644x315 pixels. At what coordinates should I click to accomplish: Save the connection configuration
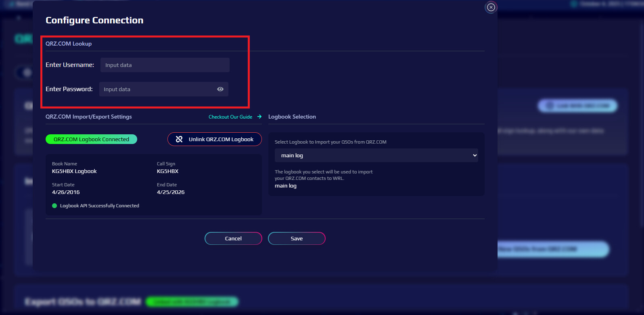[297, 238]
